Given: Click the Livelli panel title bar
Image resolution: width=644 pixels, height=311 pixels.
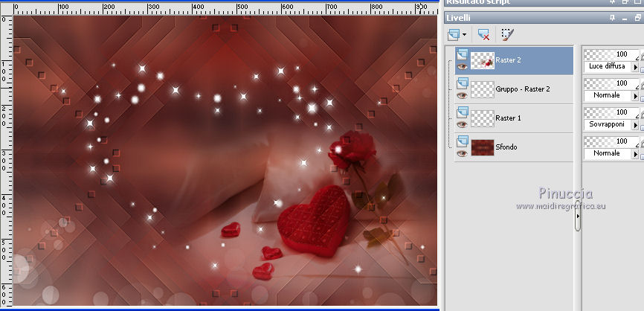Looking at the screenshot, I should tap(544, 18).
